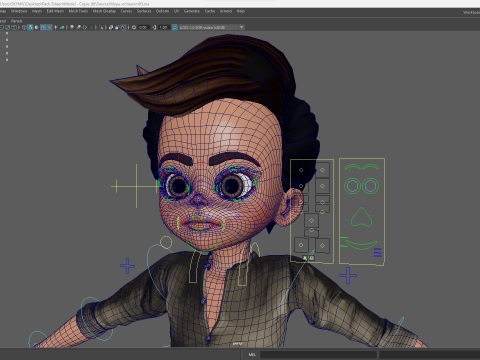Select the yellow circle control near the chin
The height and width of the screenshot is (360, 480).
166,242
